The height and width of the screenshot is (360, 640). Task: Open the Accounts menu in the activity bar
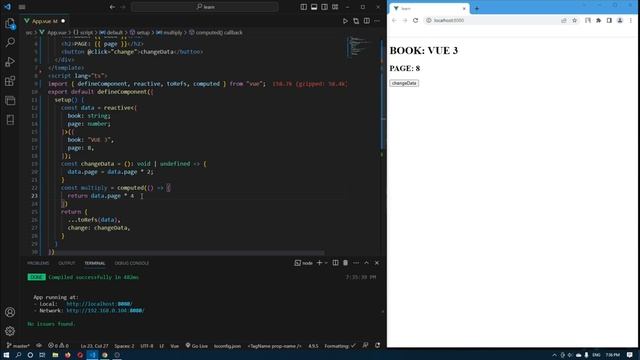[x=10, y=312]
